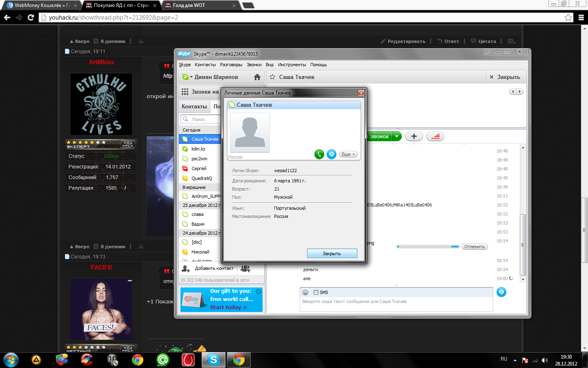588x368 pixels.
Task: Open the Еще dropdown in profile dialog
Action: (x=348, y=154)
